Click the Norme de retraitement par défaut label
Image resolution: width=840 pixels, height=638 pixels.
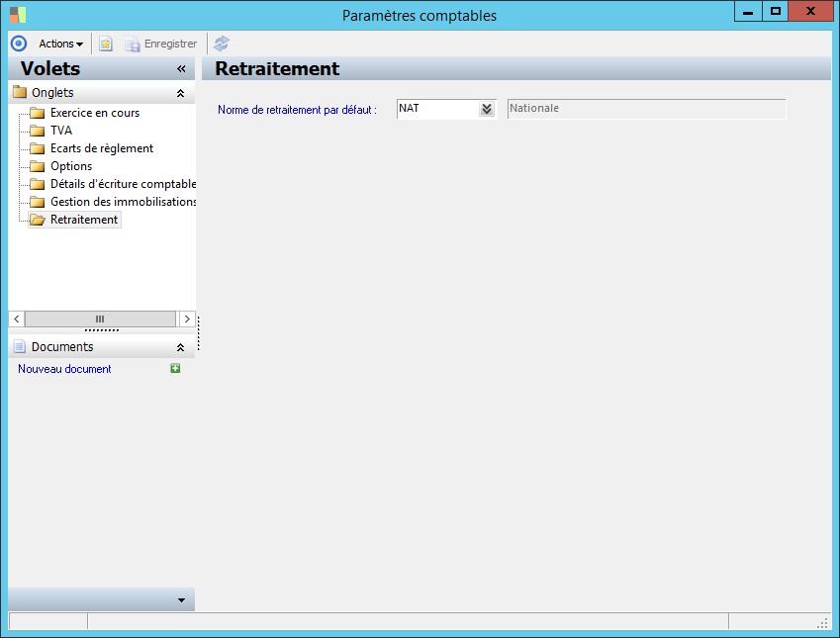(298, 110)
